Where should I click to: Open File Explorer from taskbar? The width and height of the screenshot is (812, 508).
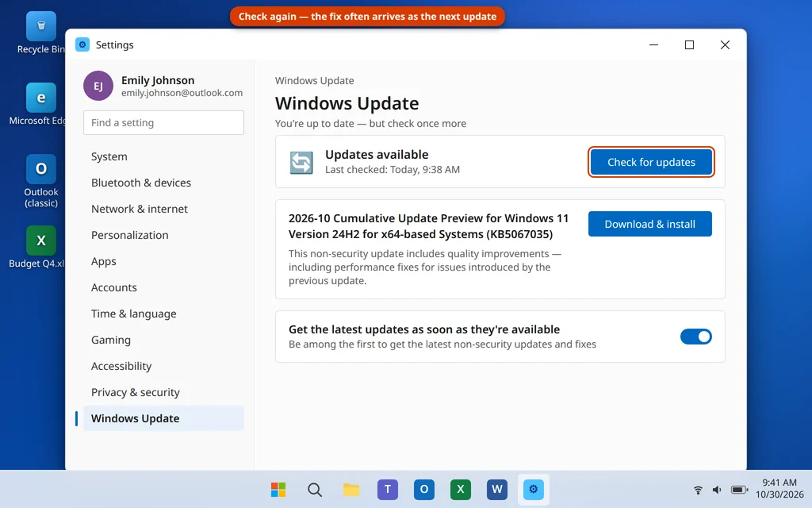pos(351,489)
